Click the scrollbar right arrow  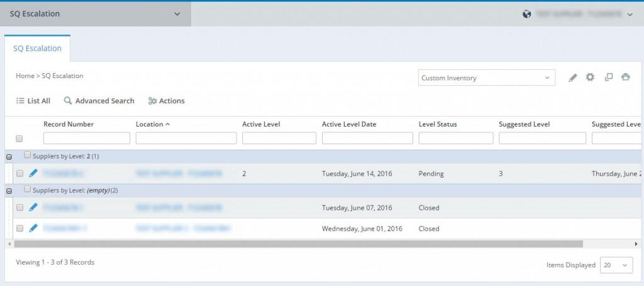(636, 244)
